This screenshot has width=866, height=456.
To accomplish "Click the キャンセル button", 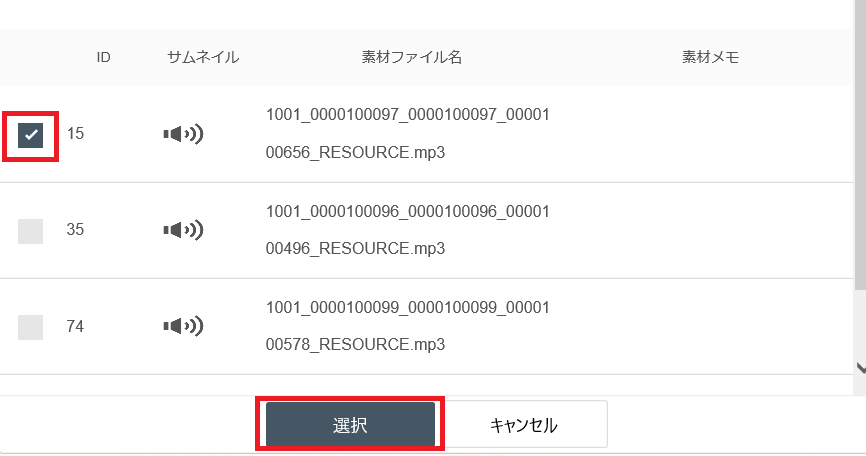I will (x=523, y=425).
